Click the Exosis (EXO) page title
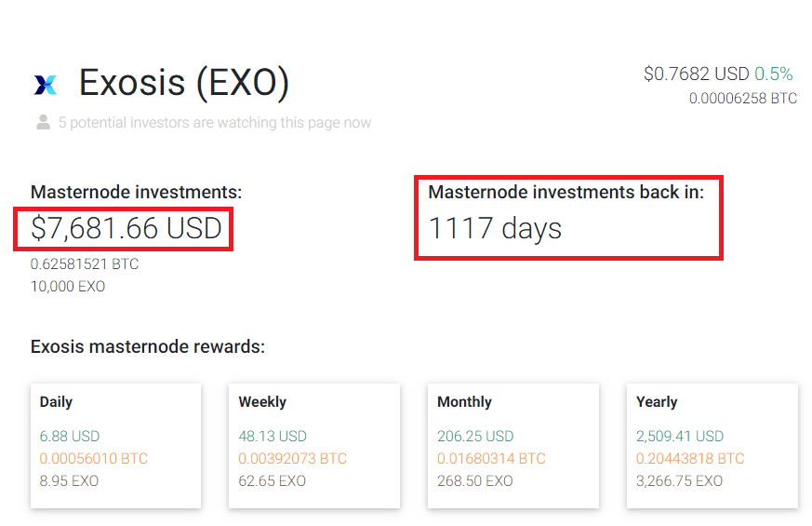812x526 pixels. point(184,84)
